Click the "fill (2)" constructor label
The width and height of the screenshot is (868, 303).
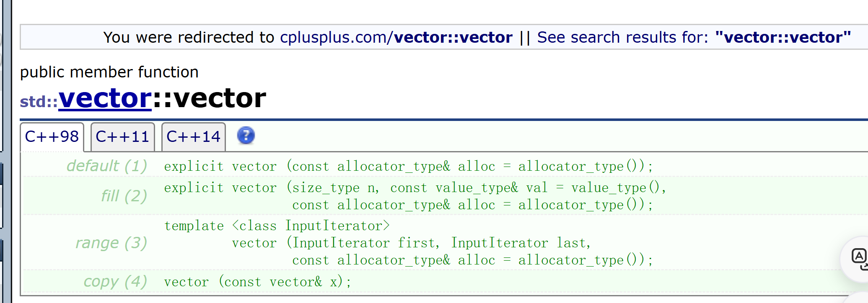[x=124, y=196]
